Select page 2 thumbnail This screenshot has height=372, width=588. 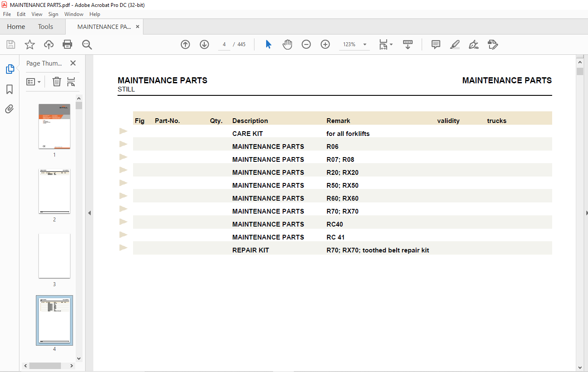[54, 191]
